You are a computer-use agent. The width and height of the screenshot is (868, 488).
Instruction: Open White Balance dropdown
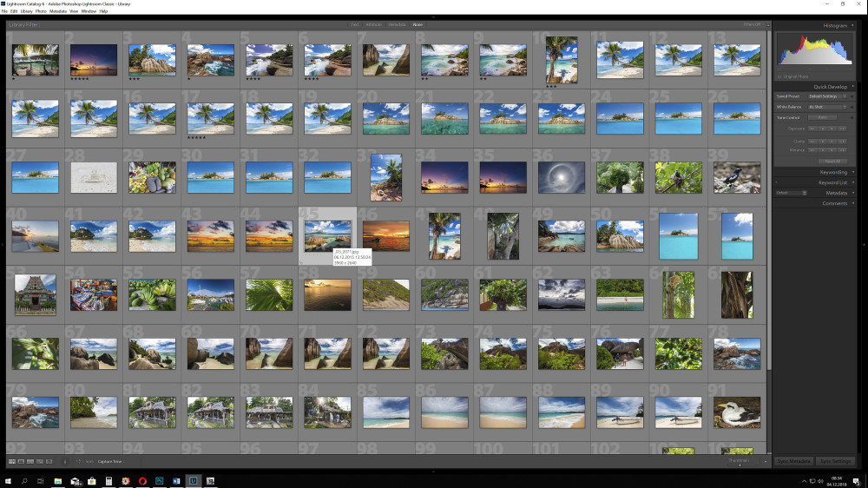827,107
